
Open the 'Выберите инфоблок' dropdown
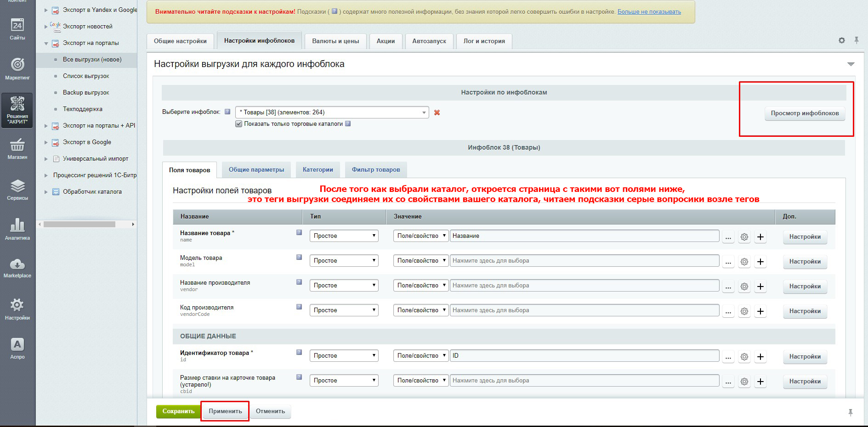pos(332,112)
